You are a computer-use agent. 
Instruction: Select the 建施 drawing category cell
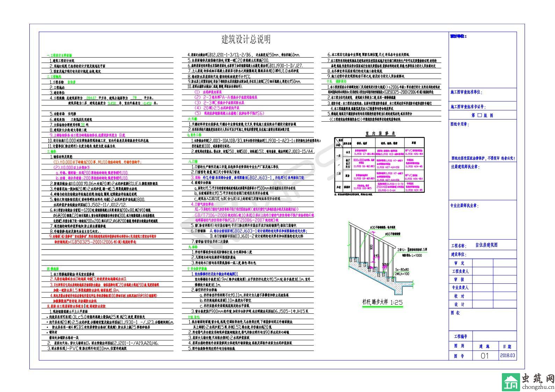coord(484,346)
